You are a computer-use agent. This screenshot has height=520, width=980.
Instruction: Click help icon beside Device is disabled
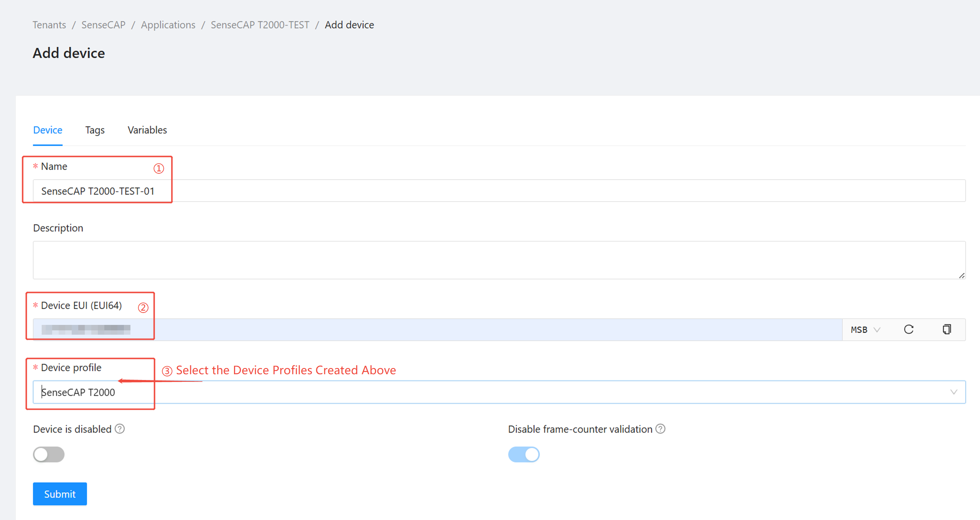click(120, 429)
